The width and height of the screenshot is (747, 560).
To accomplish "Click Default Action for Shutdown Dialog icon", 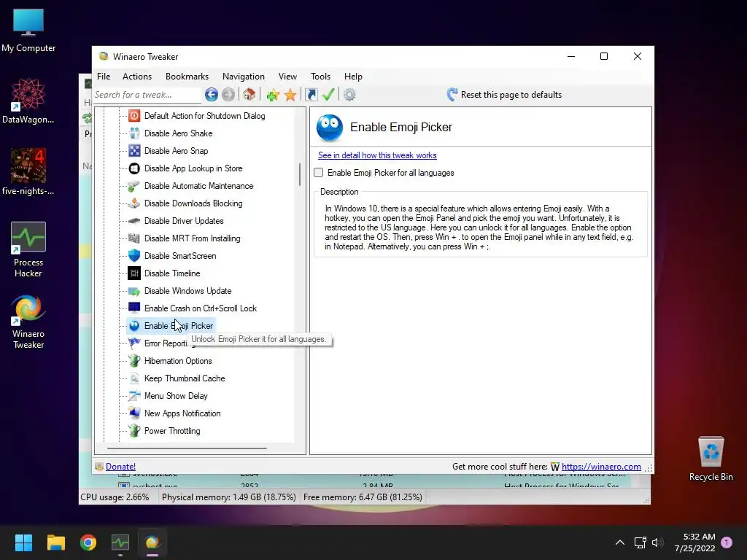I will [134, 116].
